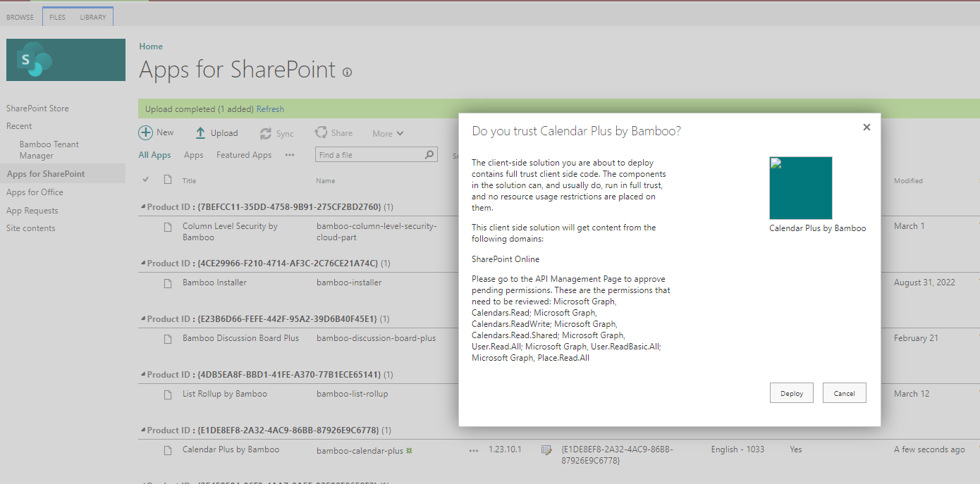980x484 pixels.
Task: Click the bamboo-installer file name
Action: 349,283
